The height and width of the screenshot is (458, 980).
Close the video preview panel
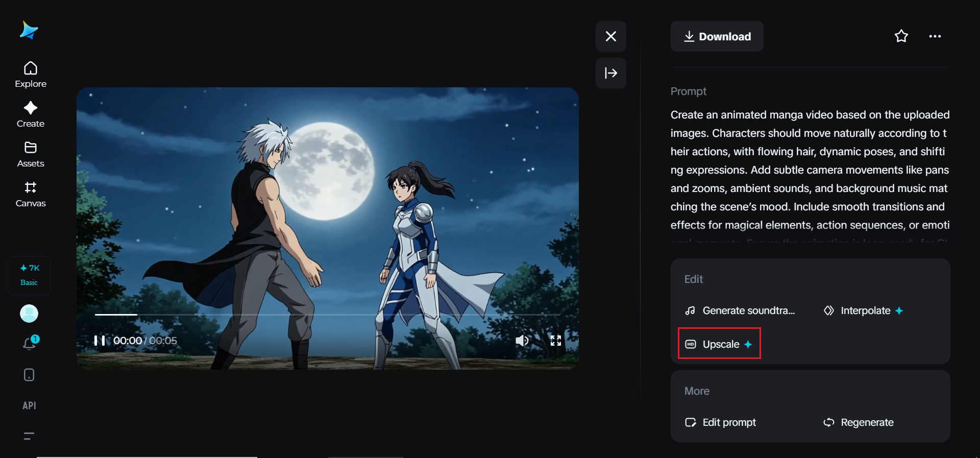(x=611, y=36)
